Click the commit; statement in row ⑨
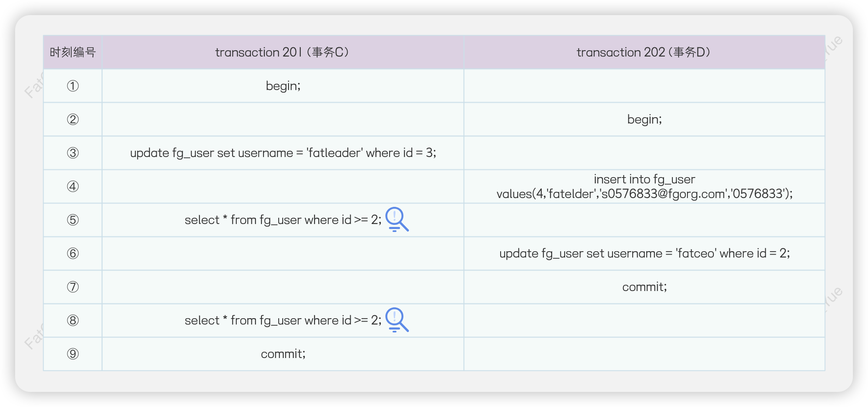 [x=283, y=354]
